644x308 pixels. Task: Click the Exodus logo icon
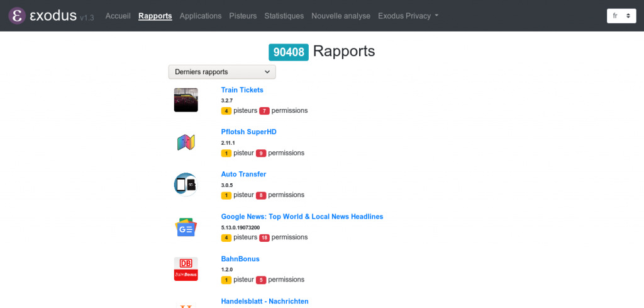[18, 16]
